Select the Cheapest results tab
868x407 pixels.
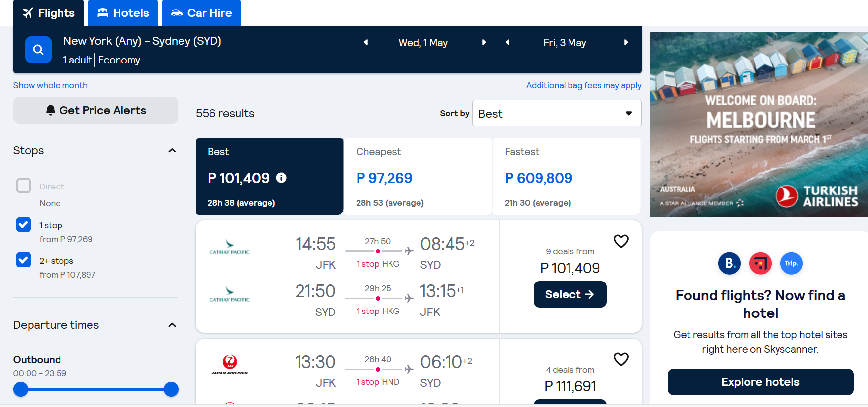tap(418, 176)
